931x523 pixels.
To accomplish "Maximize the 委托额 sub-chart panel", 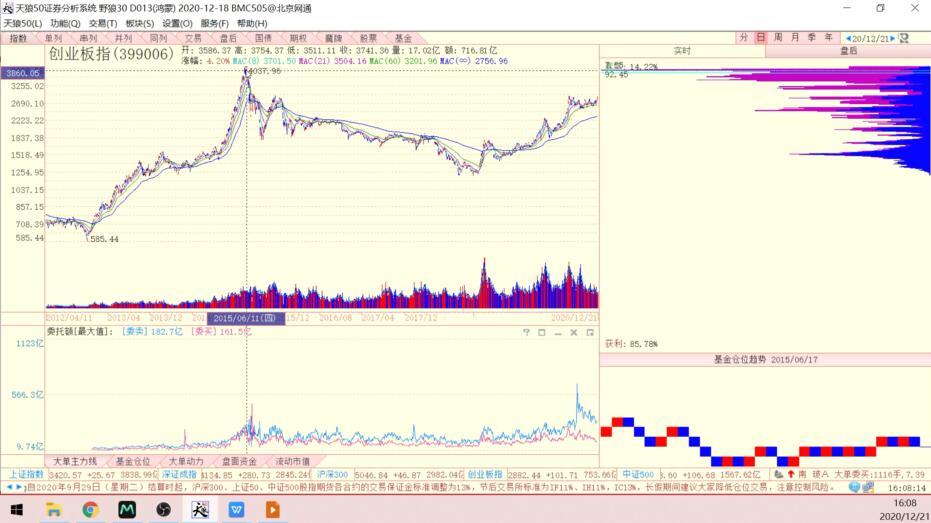I will pos(542,332).
